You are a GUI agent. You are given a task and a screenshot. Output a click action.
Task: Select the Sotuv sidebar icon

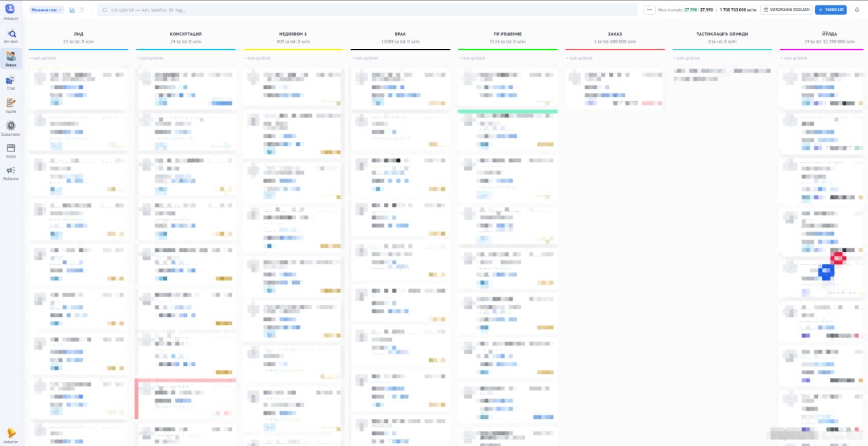pos(11,58)
